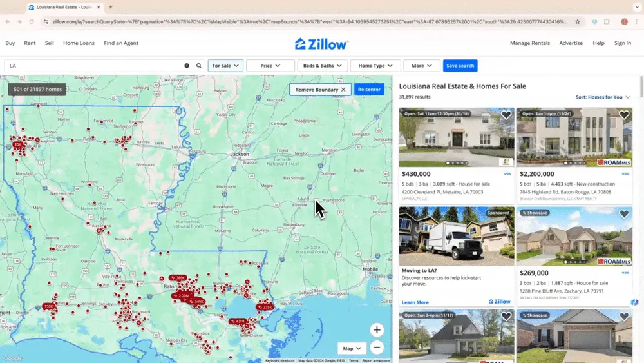Open browser extensions puzzle icon
Viewport: 644px width, 363px height.
click(x=607, y=22)
